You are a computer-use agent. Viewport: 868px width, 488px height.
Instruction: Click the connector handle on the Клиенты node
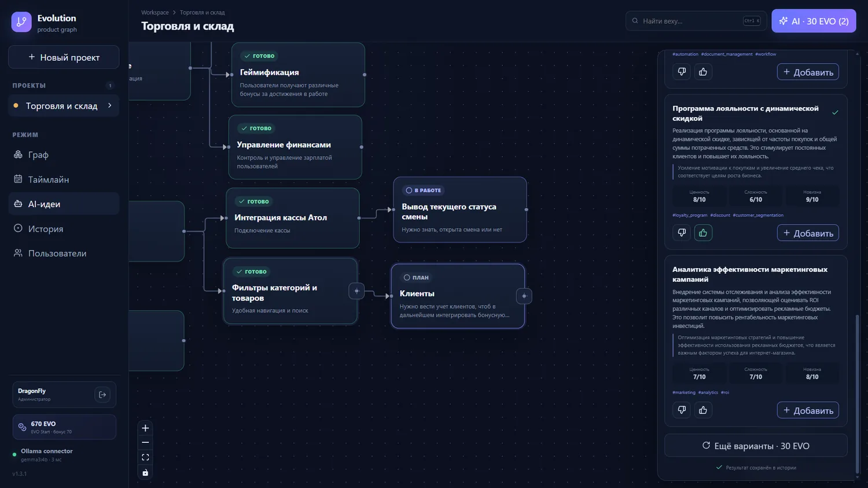[x=524, y=296]
